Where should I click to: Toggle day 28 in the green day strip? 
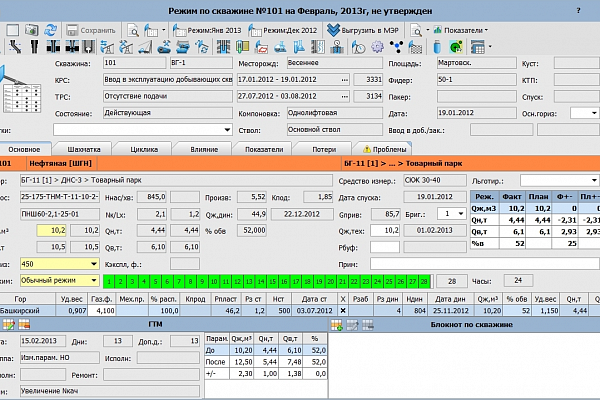tap(424, 281)
